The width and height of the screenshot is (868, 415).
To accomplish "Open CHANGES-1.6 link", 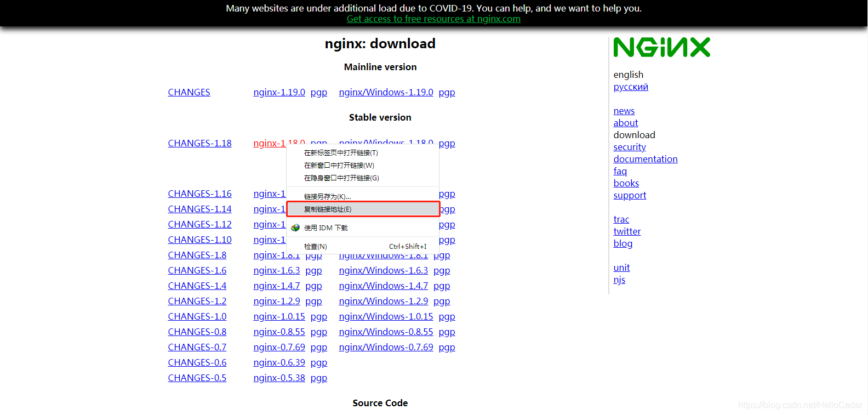I will (197, 270).
